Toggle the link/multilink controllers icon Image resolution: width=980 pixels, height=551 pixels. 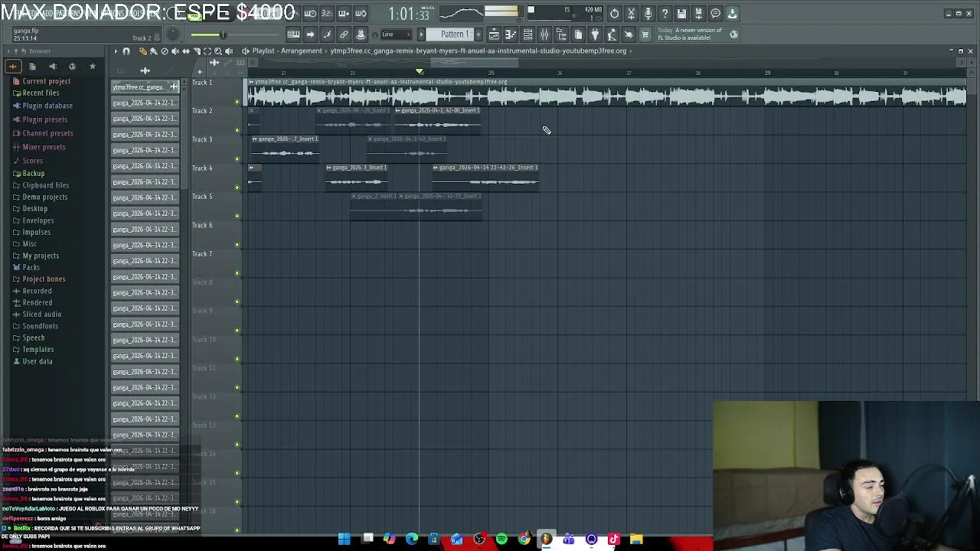[x=344, y=34]
